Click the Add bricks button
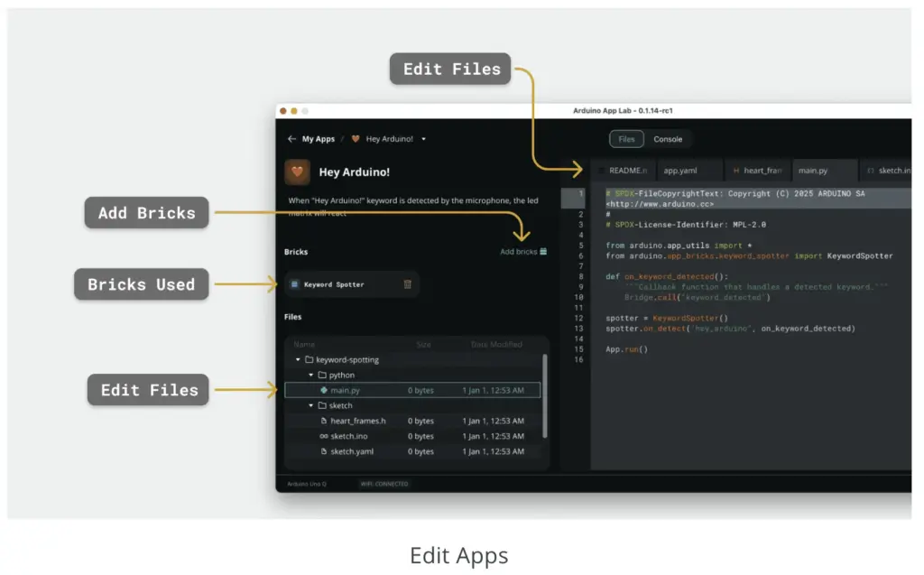924x575 pixels. (523, 252)
